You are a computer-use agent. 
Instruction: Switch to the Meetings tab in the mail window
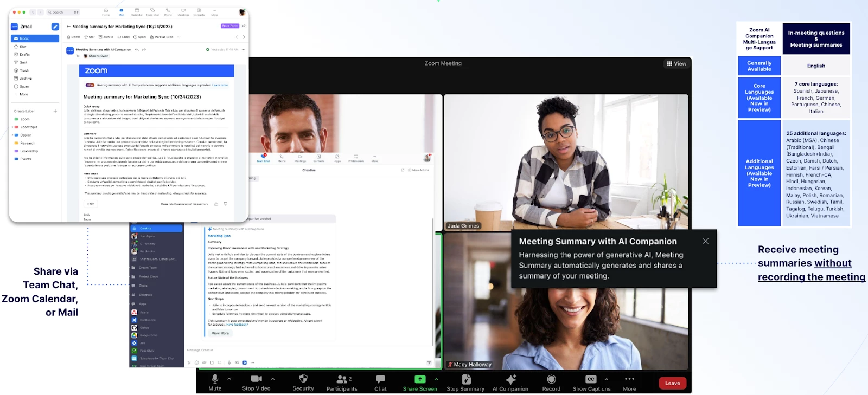[x=183, y=12]
